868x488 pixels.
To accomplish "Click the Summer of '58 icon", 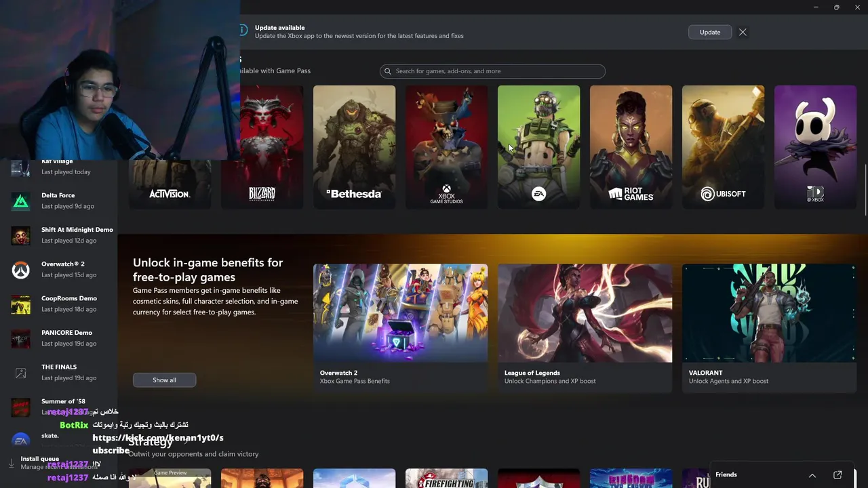I will coord(20,407).
